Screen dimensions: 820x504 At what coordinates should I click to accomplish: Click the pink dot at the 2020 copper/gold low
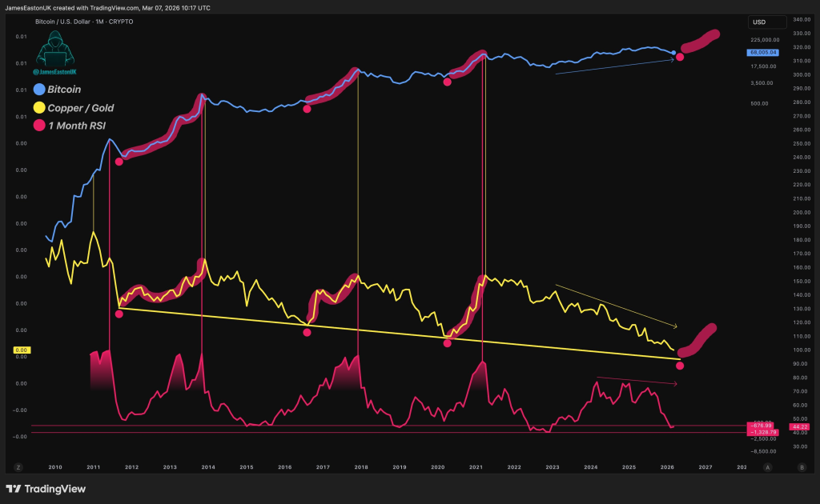(x=448, y=343)
